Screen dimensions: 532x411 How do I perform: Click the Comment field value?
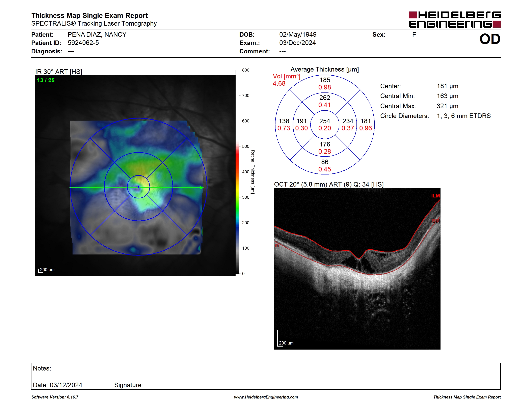click(282, 51)
